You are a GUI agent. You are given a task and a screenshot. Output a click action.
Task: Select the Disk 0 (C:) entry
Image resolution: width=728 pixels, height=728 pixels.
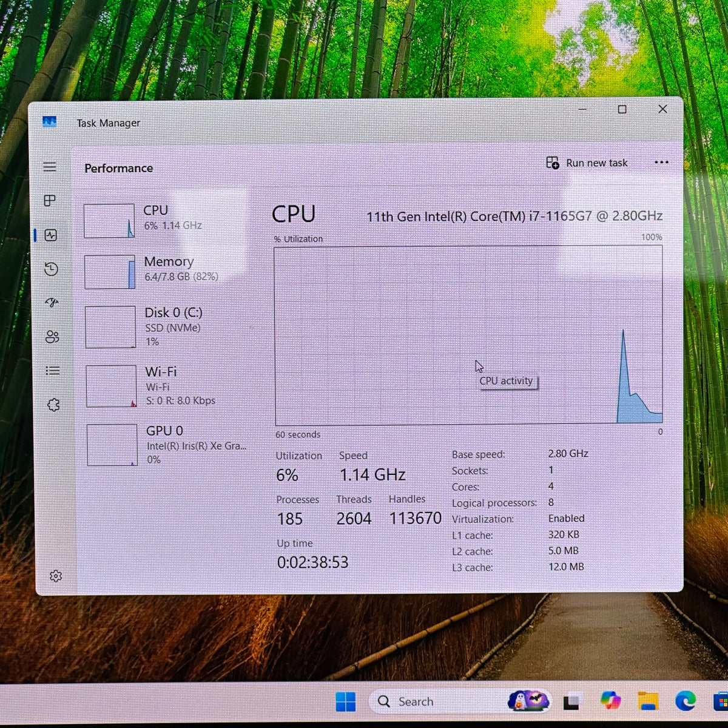tap(167, 327)
